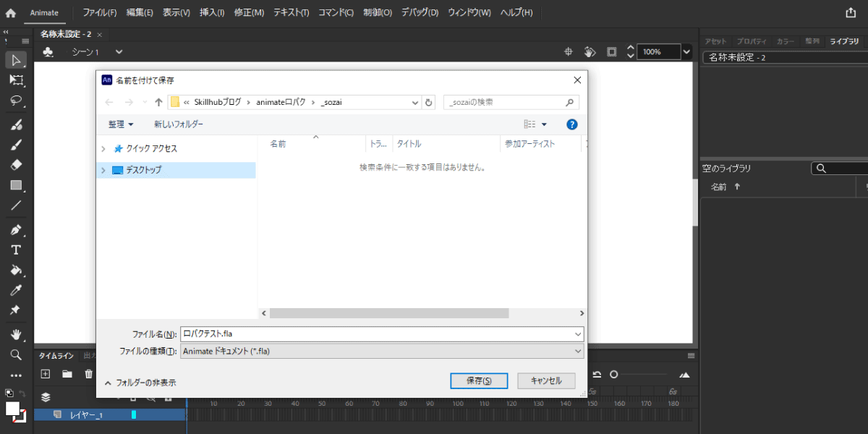Click the 新しいフォルダー button
Viewport: 868px width, 434px height.
(x=179, y=124)
